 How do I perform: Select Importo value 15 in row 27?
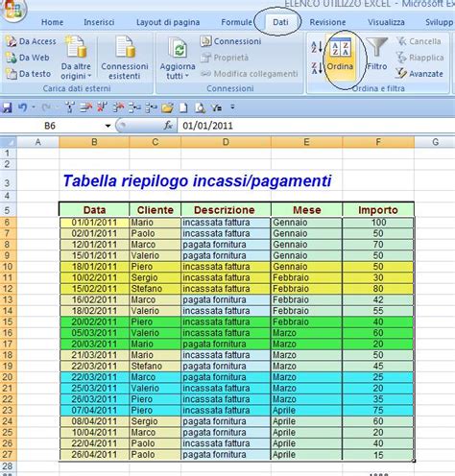click(x=378, y=455)
